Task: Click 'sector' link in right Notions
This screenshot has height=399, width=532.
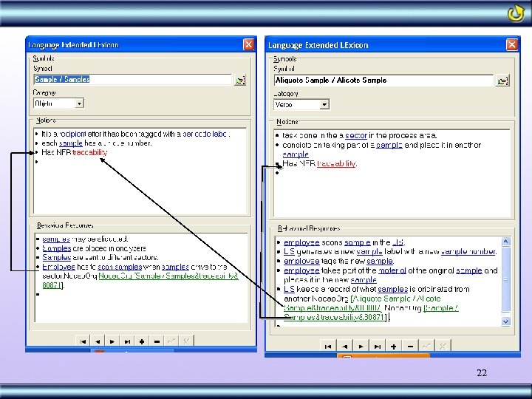Action: (356, 136)
